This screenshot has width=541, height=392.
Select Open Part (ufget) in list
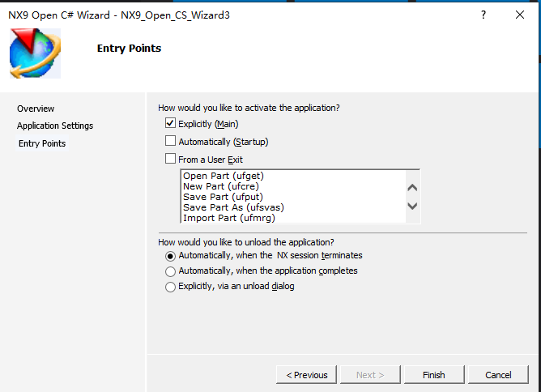click(x=224, y=176)
